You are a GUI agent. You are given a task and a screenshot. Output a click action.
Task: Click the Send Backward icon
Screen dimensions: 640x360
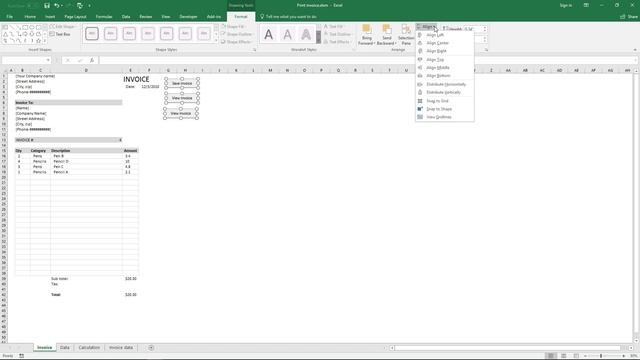[386, 29]
